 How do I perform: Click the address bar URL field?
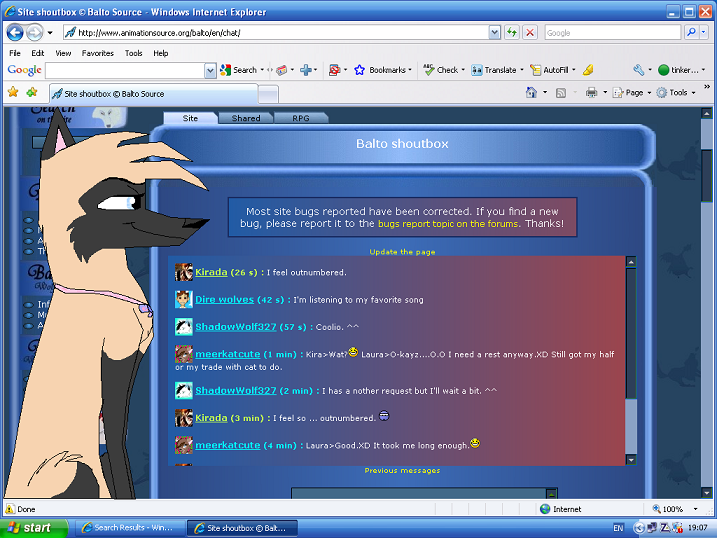276,32
